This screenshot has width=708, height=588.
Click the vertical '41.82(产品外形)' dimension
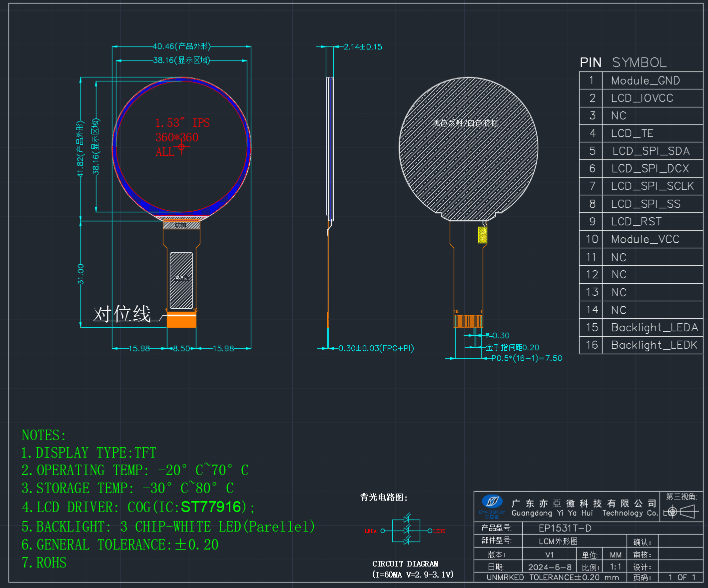click(x=80, y=149)
